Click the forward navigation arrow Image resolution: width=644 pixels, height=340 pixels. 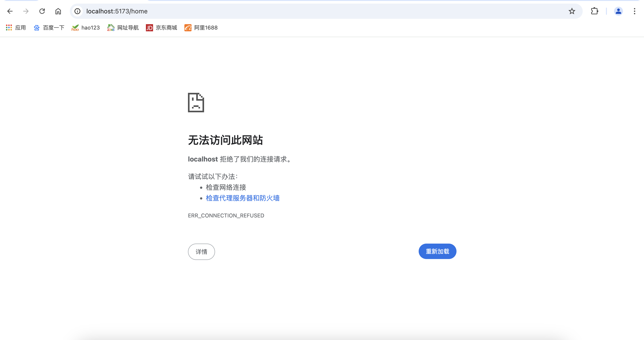click(x=26, y=11)
